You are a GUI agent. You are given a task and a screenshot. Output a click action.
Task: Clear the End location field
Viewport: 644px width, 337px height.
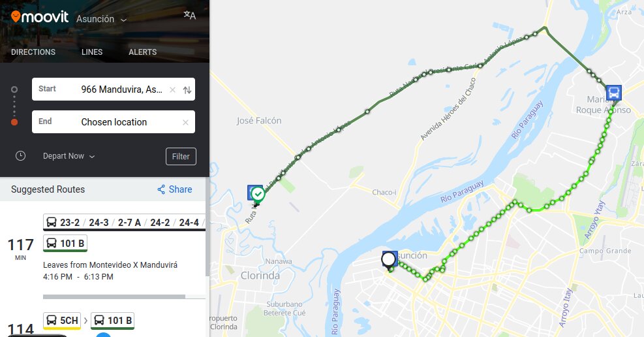pyautogui.click(x=186, y=123)
